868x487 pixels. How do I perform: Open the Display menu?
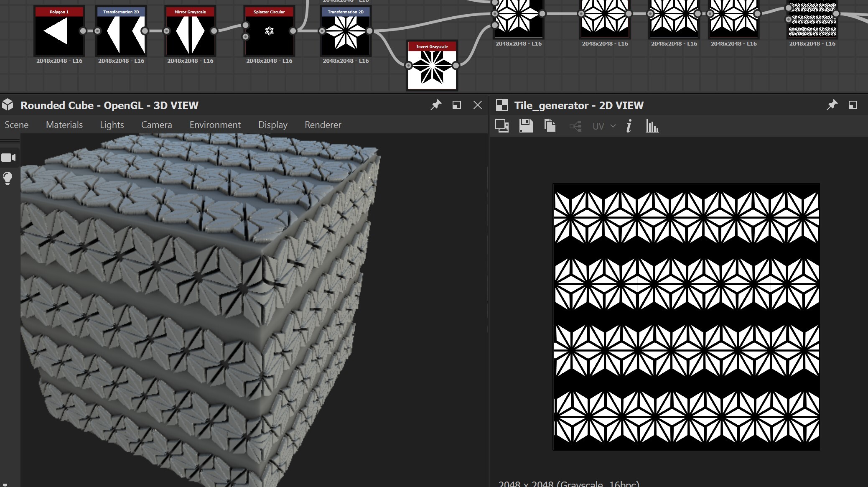tap(273, 125)
